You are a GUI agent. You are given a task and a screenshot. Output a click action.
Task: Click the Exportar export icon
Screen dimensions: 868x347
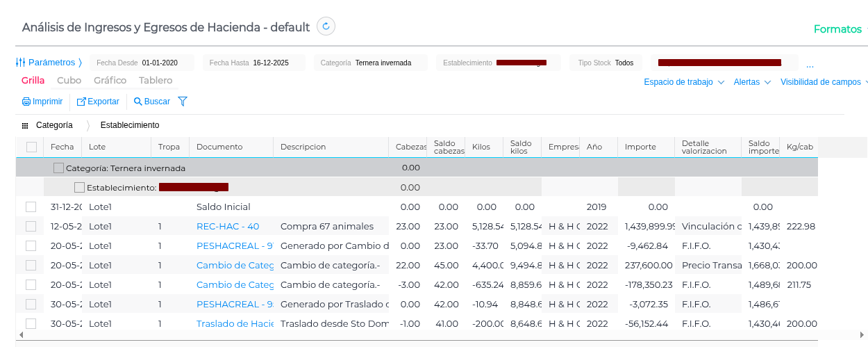tap(81, 102)
